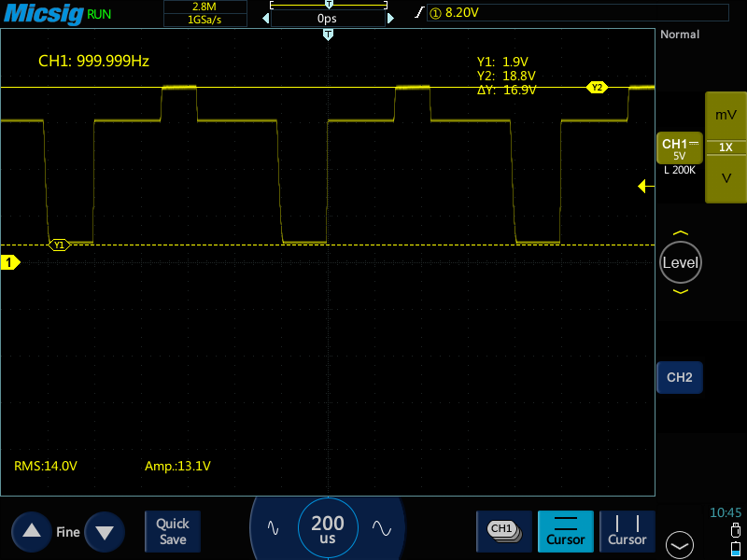Expand the bottom-right circular down chevron menu
Viewport: 747px width, 560px height.
pos(680,545)
